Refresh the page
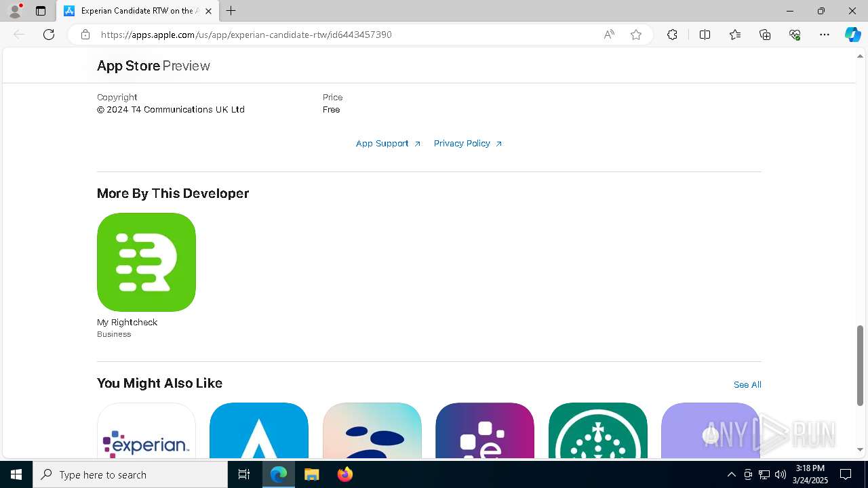The image size is (868, 488). [49, 35]
